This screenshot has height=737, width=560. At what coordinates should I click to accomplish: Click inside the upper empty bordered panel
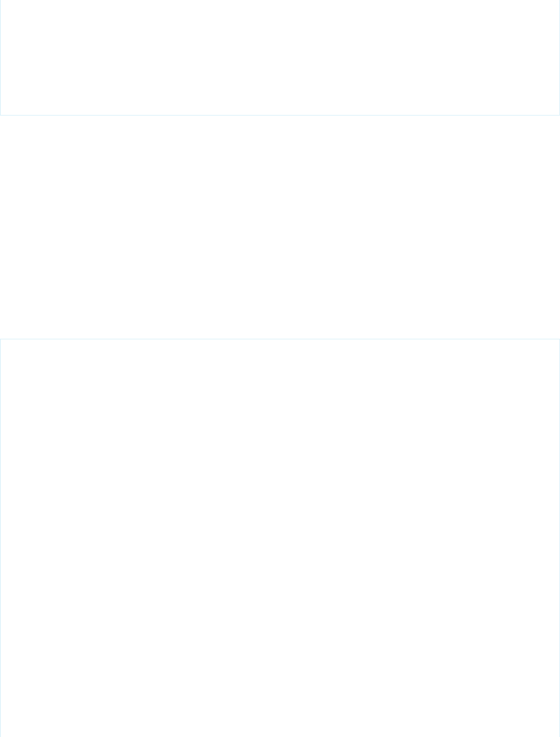click(x=280, y=57)
